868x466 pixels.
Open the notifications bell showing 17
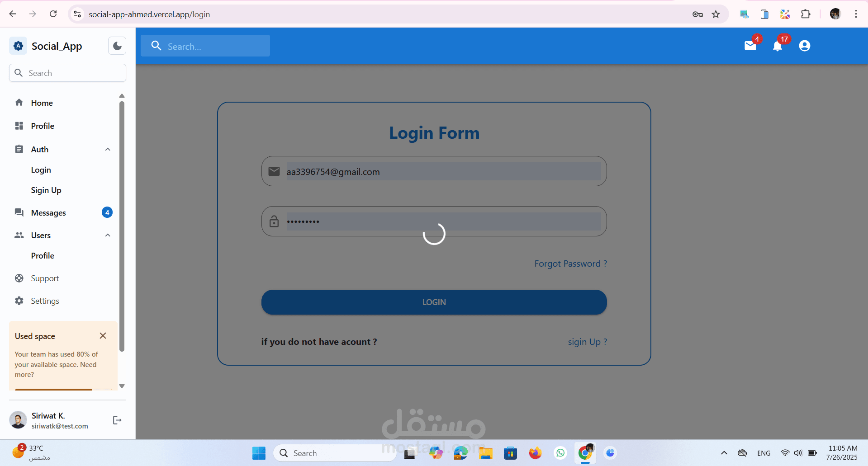(778, 46)
